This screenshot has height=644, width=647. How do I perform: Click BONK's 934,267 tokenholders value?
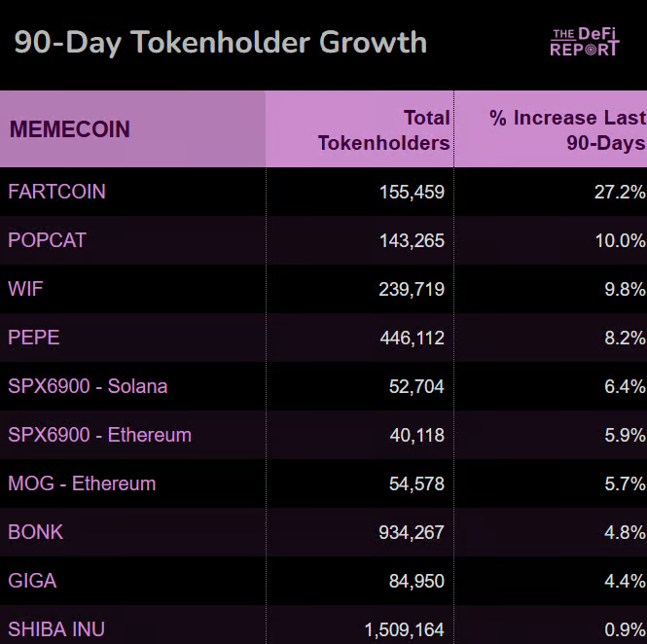412,532
